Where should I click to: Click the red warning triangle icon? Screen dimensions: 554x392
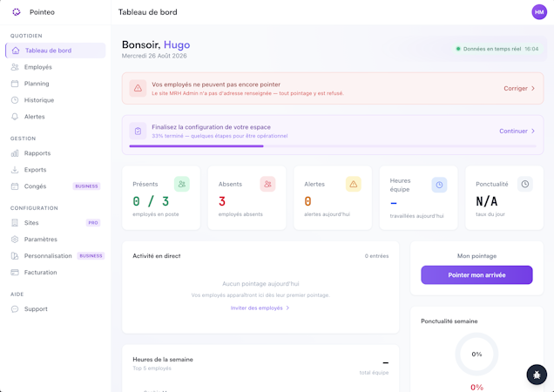click(x=138, y=88)
